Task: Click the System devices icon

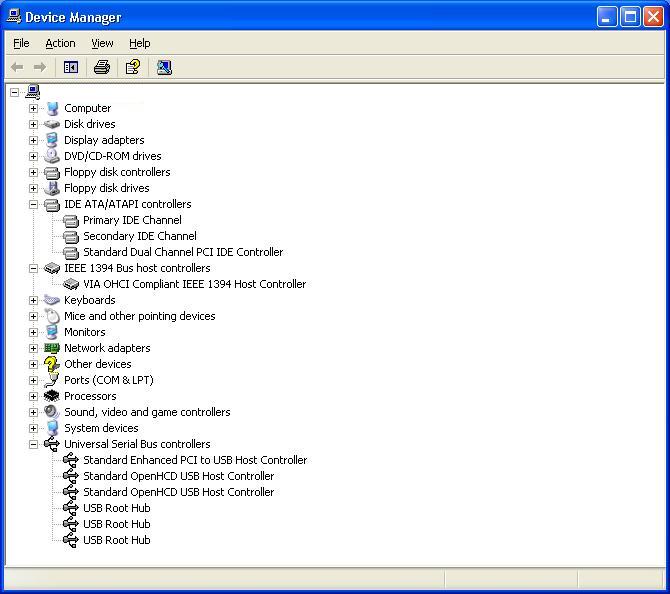Action: 52,428
